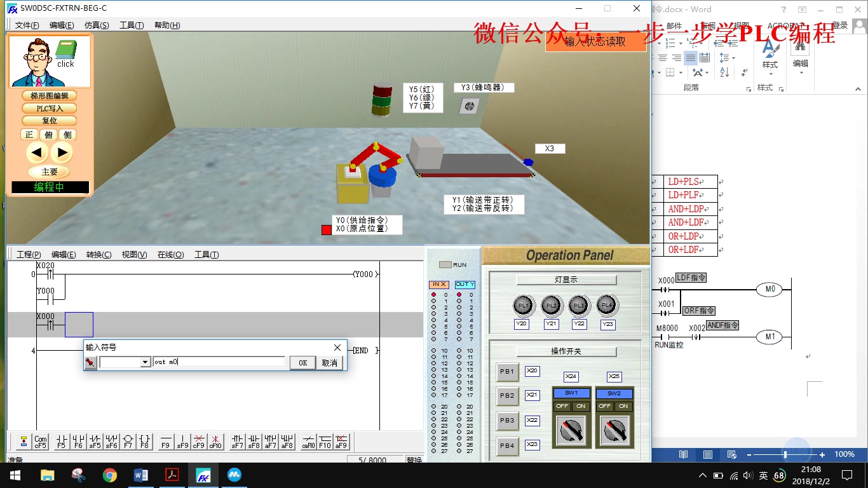Image resolution: width=868 pixels, height=488 pixels.
Task: Click 取消 to cancel symbol input
Action: click(x=330, y=363)
